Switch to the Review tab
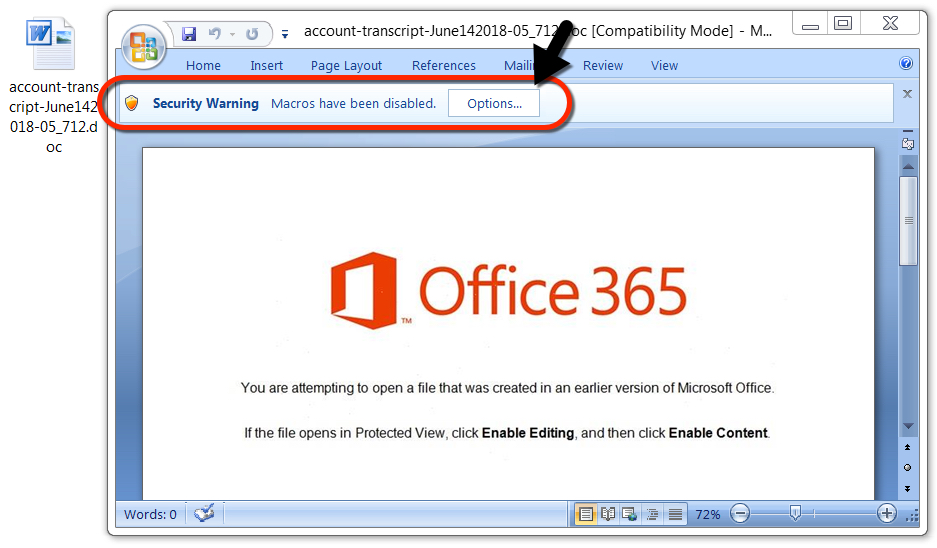The height and width of the screenshot is (548, 937). tap(602, 66)
